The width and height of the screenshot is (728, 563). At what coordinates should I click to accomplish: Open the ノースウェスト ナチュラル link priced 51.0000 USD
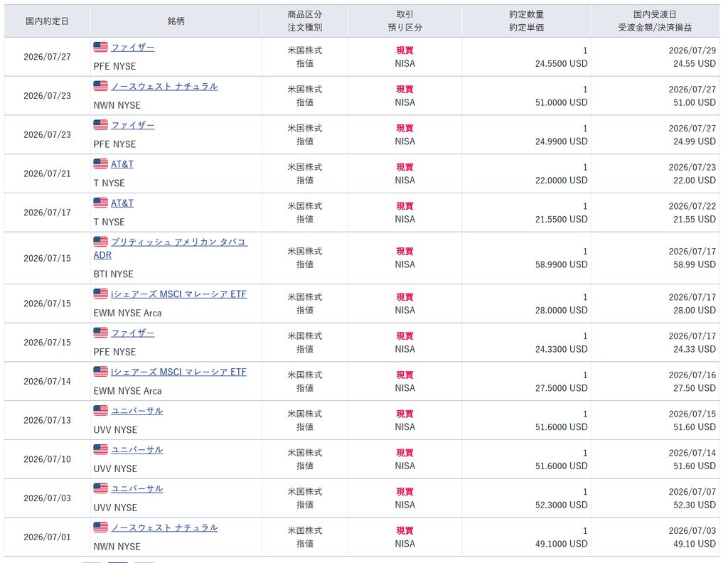click(164, 86)
